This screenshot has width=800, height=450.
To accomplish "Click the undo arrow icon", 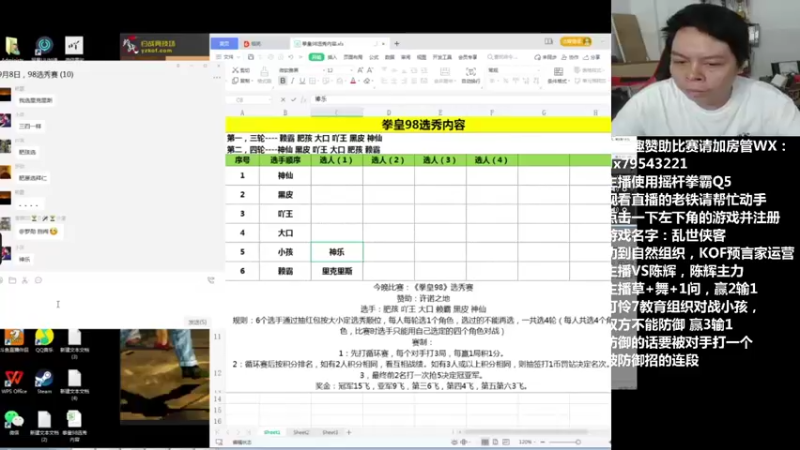I will 290,57.
